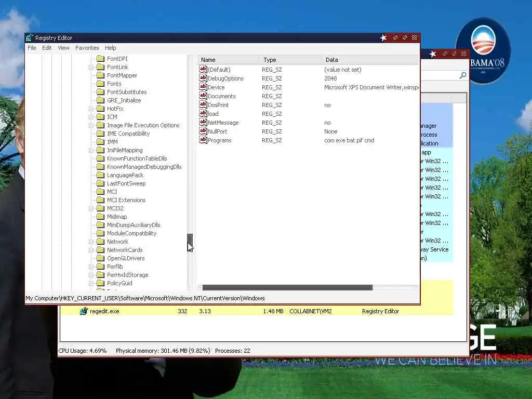Click the NetMessage string value icon

[203, 122]
